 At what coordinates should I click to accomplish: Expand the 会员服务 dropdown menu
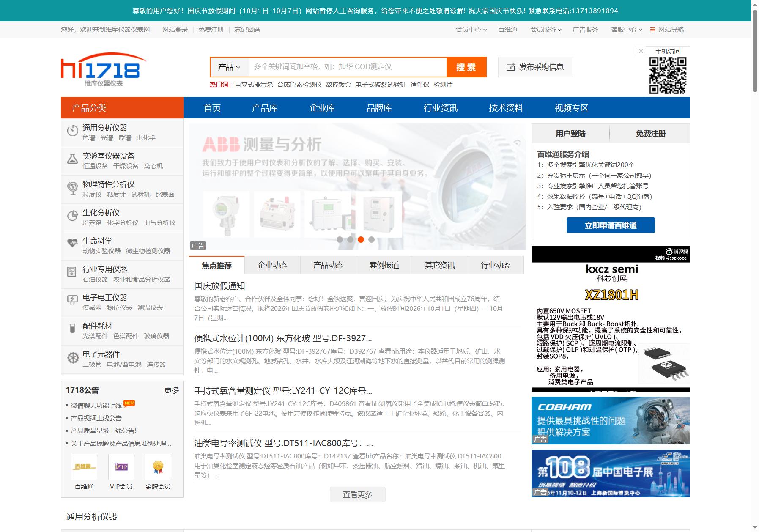pos(546,30)
